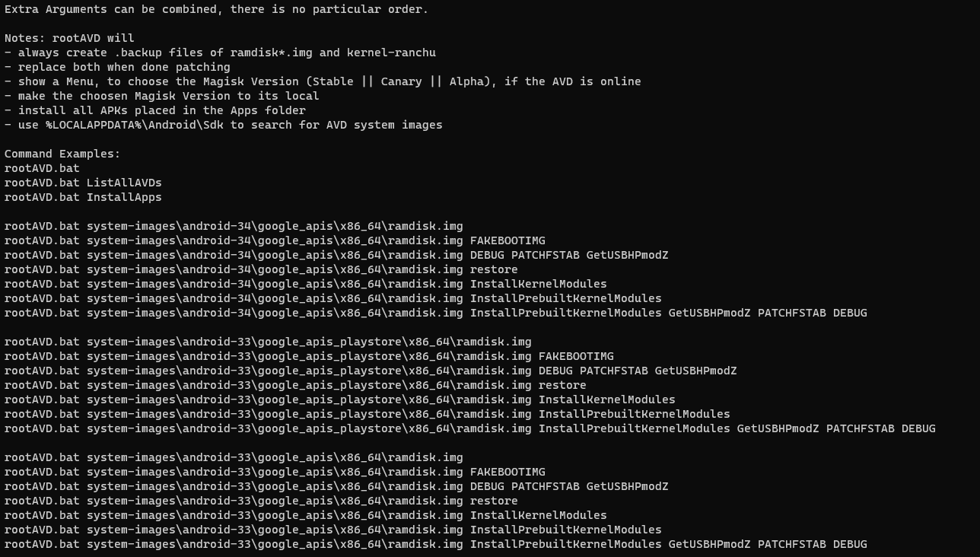Click the "ListAllAVDs" argument text
The image size is (980, 557).
coord(124,183)
